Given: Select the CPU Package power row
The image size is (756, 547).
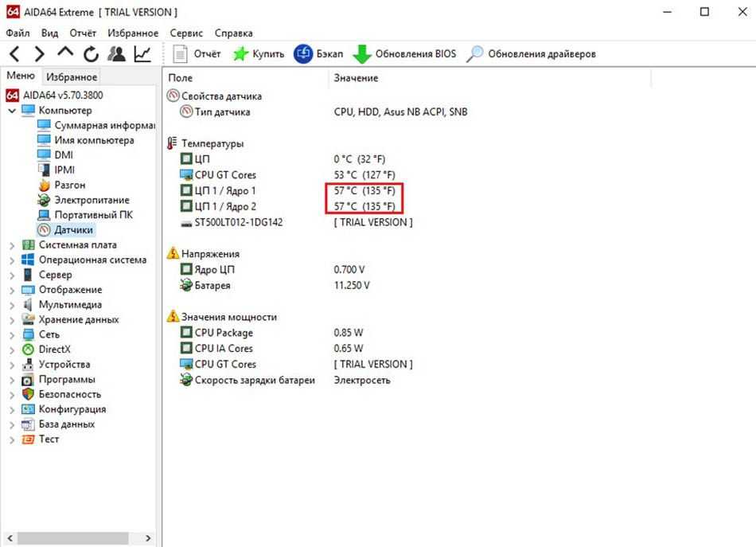Looking at the screenshot, I should [x=271, y=333].
